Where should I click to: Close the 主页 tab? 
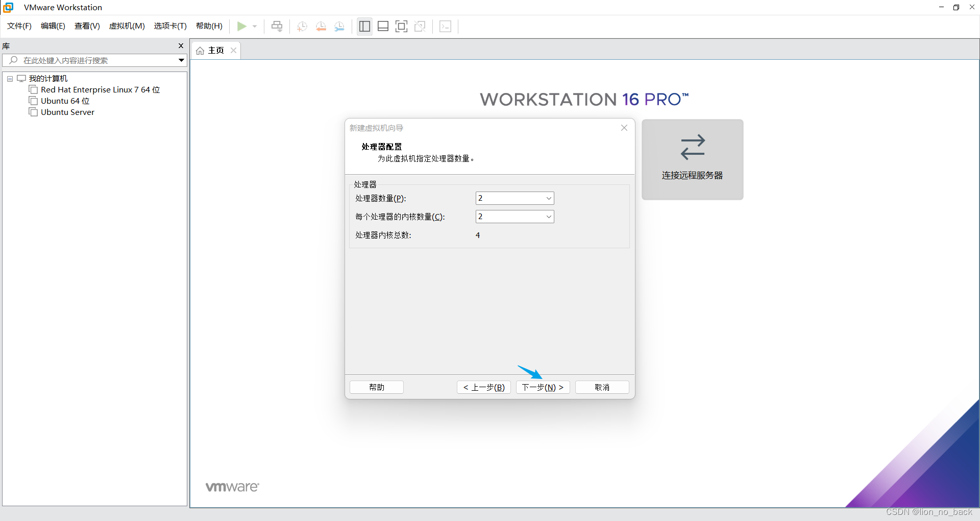tap(233, 50)
